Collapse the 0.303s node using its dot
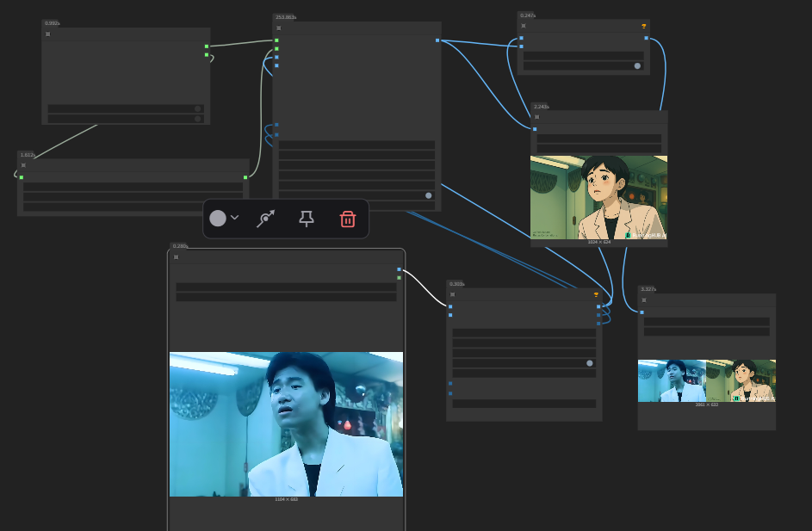 (x=453, y=294)
